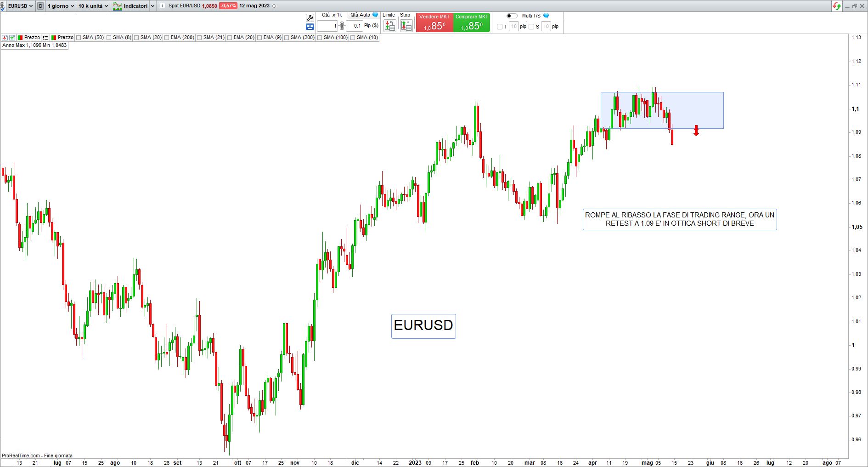Open the wrench settings icon
The image size is (868, 467).
[x=310, y=18]
